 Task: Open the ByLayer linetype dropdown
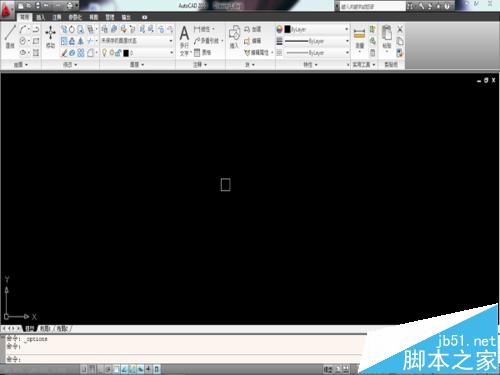tap(316, 53)
